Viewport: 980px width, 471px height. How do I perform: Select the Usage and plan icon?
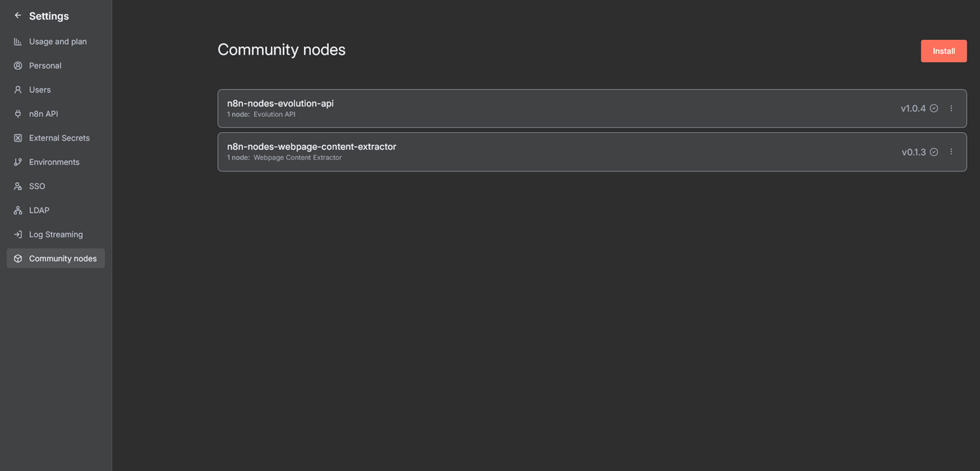(17, 41)
